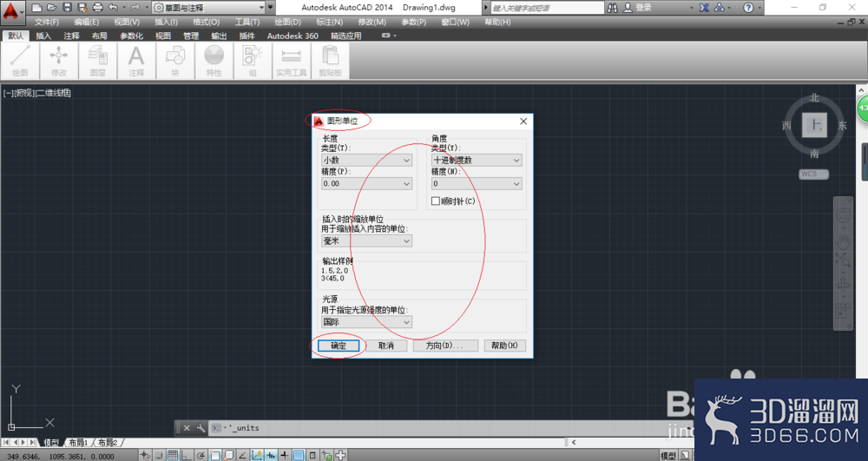Switch to the 插入 ribbon tab
The height and width of the screenshot is (461, 868).
tap(43, 36)
